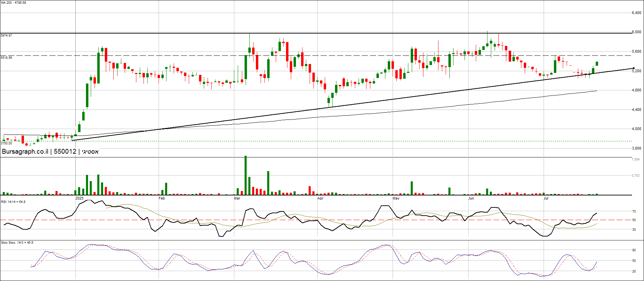Select the May marker on time axis
This screenshot has width=644, height=281.
(396, 199)
